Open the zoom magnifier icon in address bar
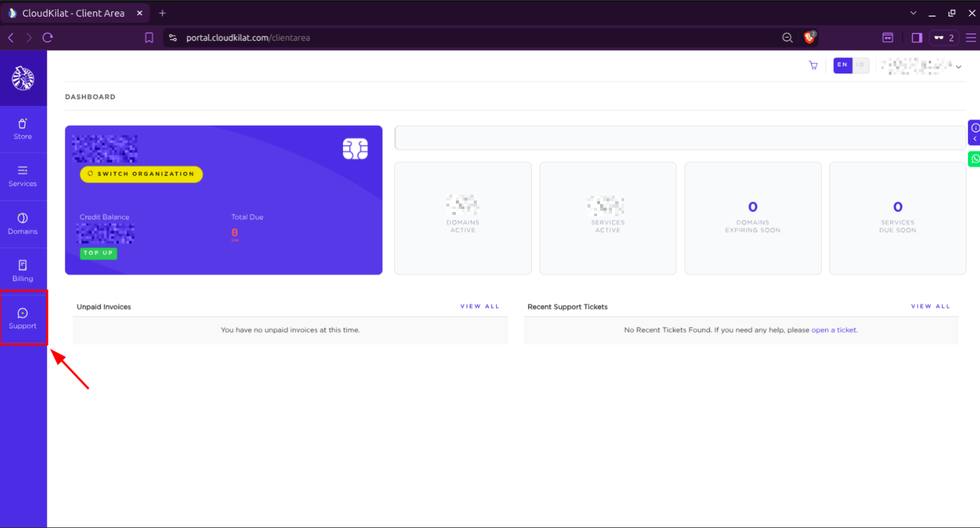The image size is (980, 528). (x=787, y=38)
